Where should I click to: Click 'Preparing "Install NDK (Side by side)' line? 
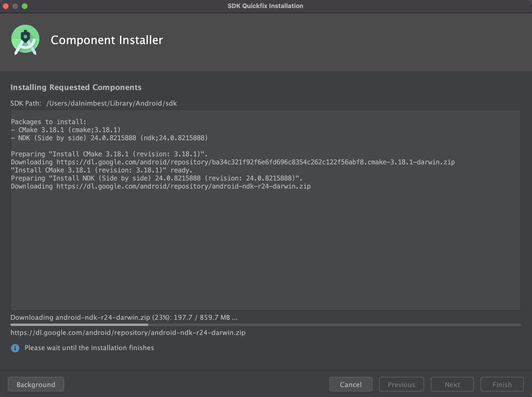157,178
